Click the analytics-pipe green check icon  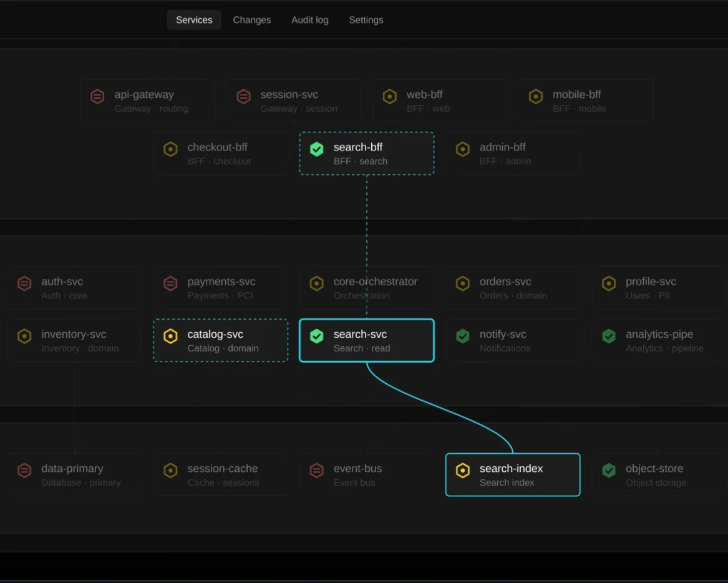[609, 336]
